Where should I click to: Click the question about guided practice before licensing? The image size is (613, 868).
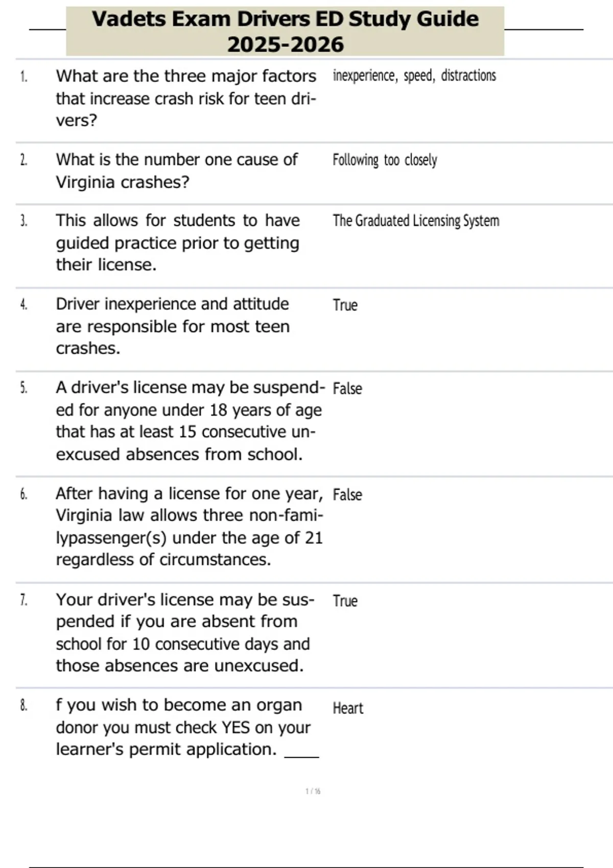(x=177, y=243)
